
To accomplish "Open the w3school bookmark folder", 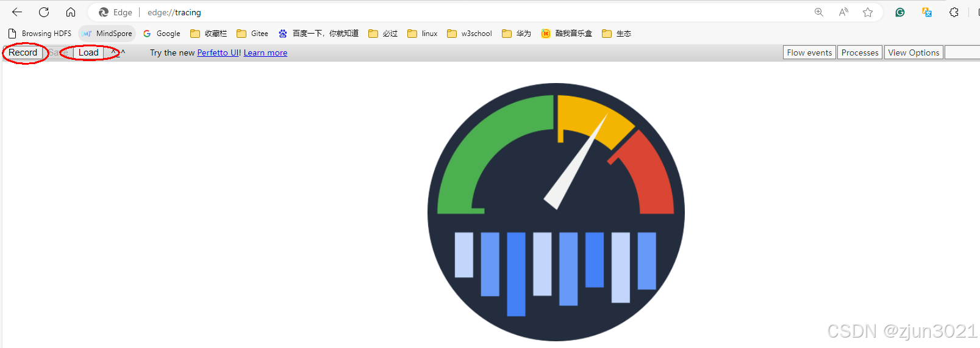I will [x=470, y=34].
